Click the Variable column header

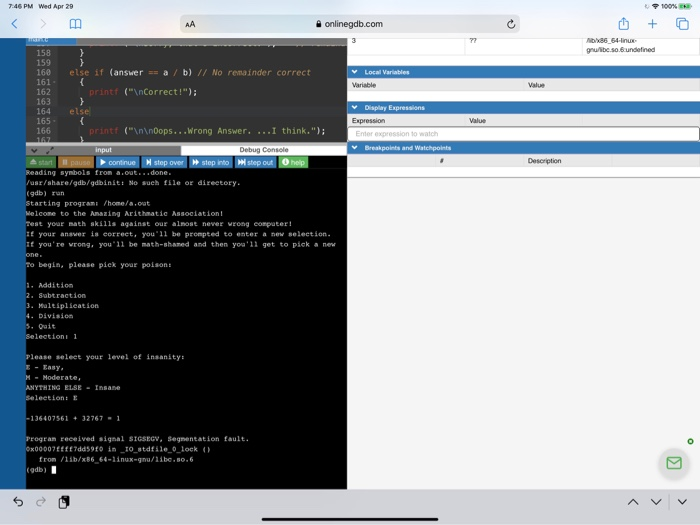click(364, 85)
